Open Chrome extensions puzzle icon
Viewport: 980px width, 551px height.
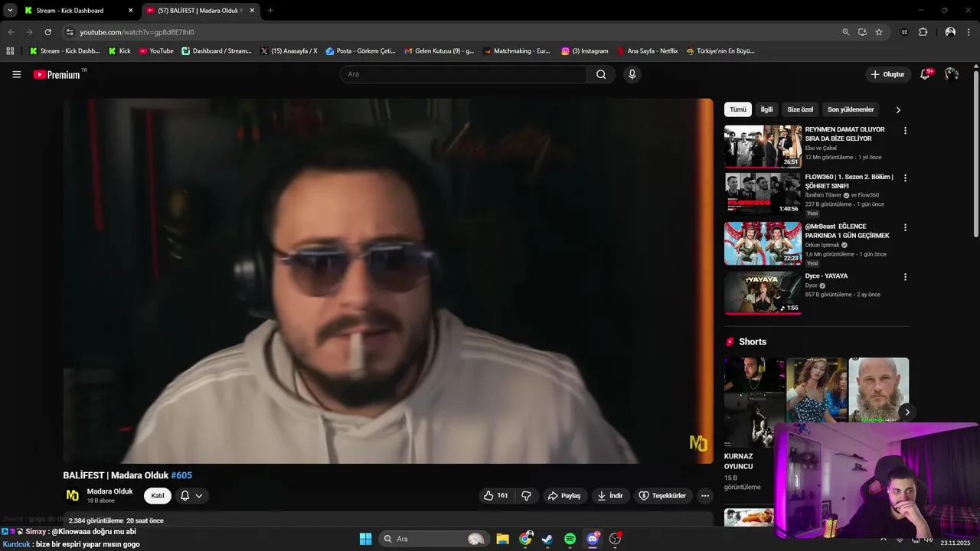[x=923, y=32]
